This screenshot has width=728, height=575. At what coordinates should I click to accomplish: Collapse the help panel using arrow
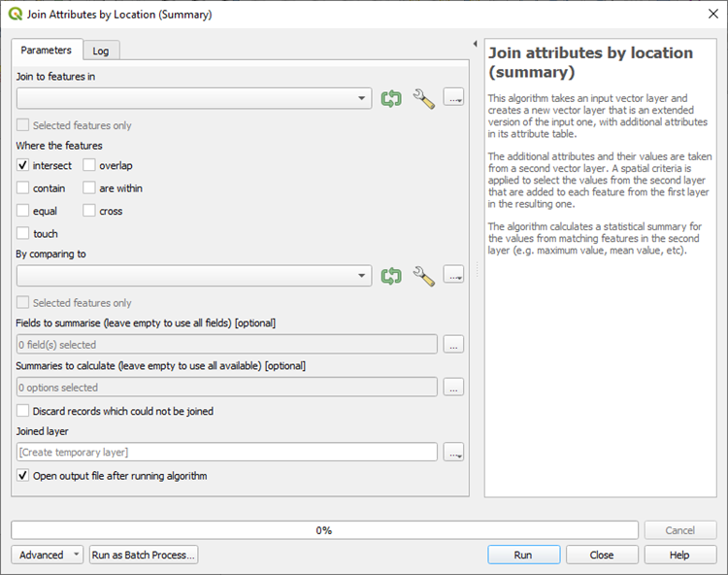coord(475,45)
